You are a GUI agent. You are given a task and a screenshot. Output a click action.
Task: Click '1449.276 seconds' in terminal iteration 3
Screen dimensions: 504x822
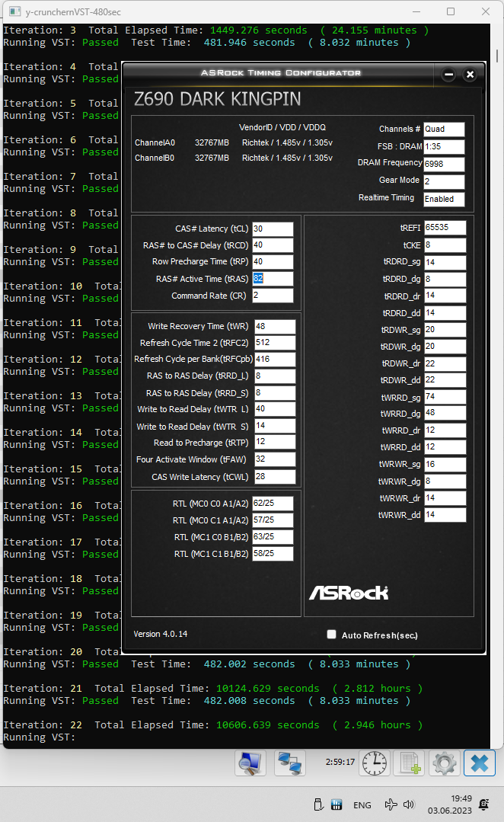(x=259, y=30)
